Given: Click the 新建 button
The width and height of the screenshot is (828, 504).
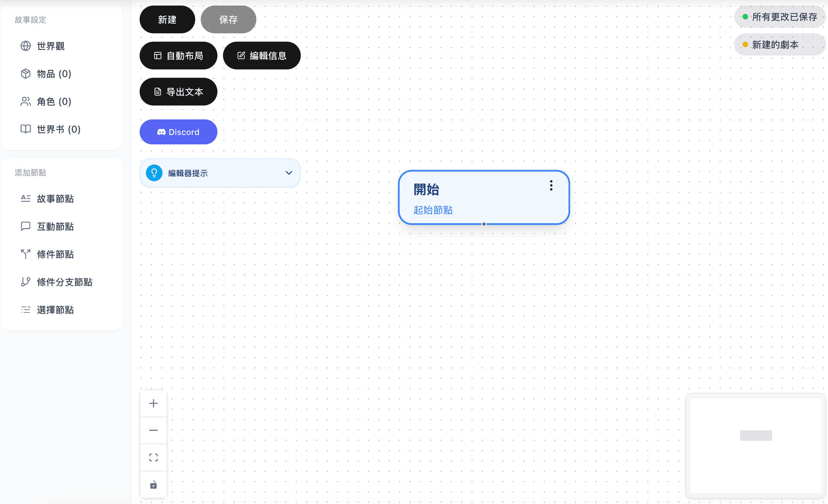Looking at the screenshot, I should [167, 19].
